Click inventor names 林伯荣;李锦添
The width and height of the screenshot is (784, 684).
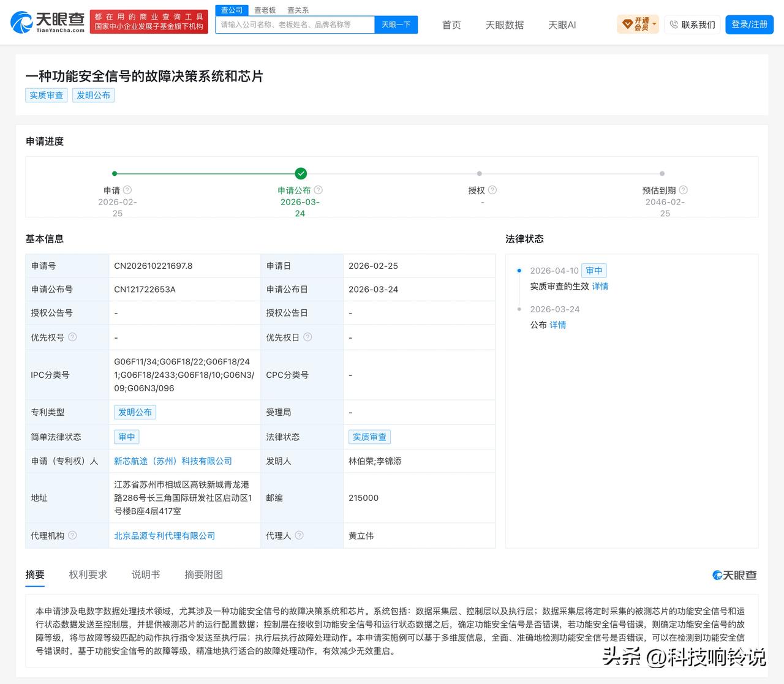click(x=375, y=461)
